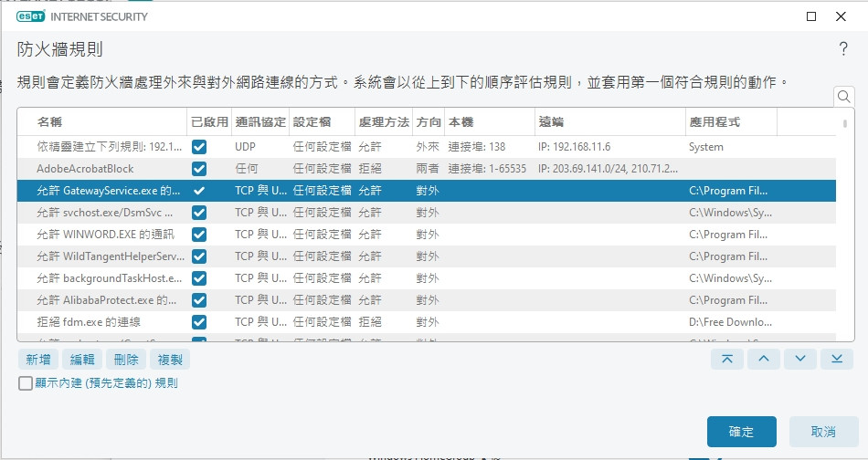
Task: Click the System application cell
Action: 705,147
